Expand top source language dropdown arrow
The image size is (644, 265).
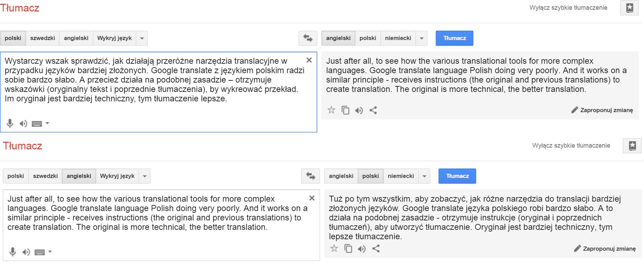(142, 38)
